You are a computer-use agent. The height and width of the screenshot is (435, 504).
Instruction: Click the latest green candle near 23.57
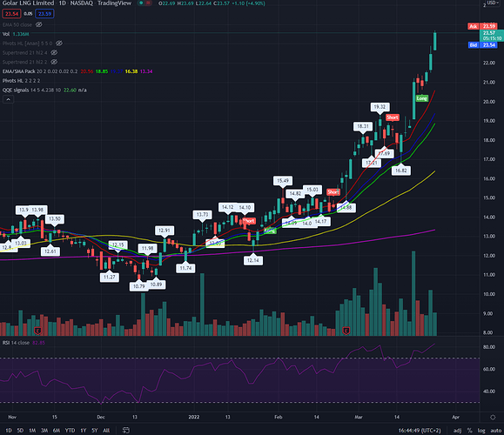(435, 41)
